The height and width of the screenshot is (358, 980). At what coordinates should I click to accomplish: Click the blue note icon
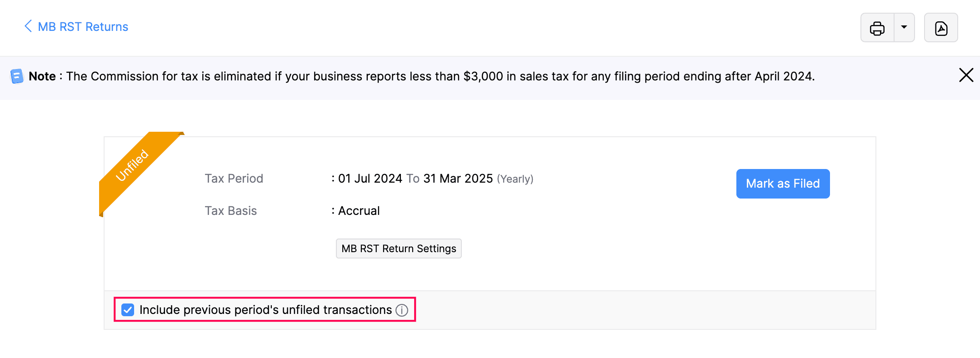coord(17,76)
